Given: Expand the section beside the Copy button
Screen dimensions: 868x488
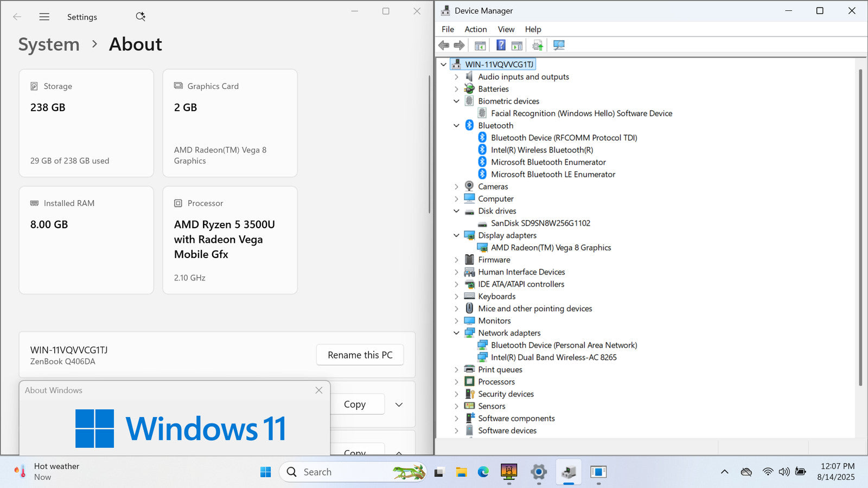Looking at the screenshot, I should pyautogui.click(x=399, y=404).
